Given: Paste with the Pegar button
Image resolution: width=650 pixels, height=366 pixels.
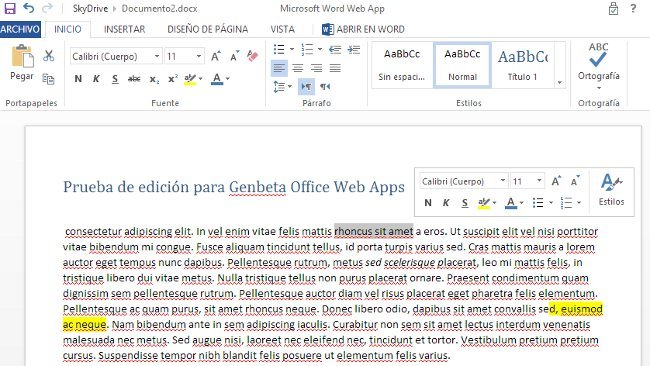Looking at the screenshot, I should pyautogui.click(x=22, y=63).
